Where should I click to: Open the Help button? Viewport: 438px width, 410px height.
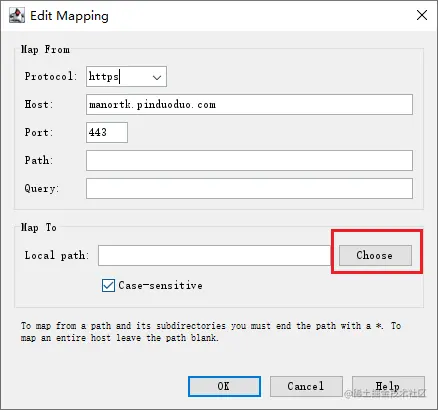tap(388, 387)
